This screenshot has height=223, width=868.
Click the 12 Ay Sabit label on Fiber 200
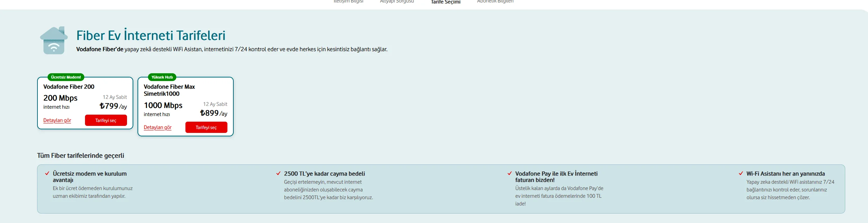pos(115,97)
